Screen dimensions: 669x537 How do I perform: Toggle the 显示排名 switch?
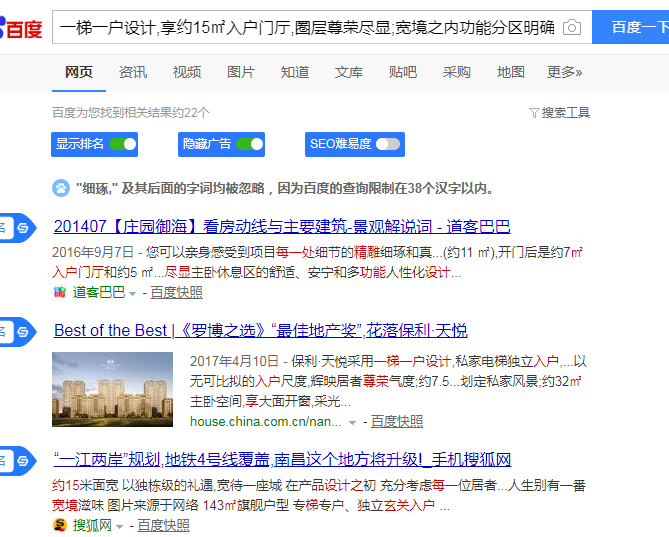pyautogui.click(x=123, y=144)
